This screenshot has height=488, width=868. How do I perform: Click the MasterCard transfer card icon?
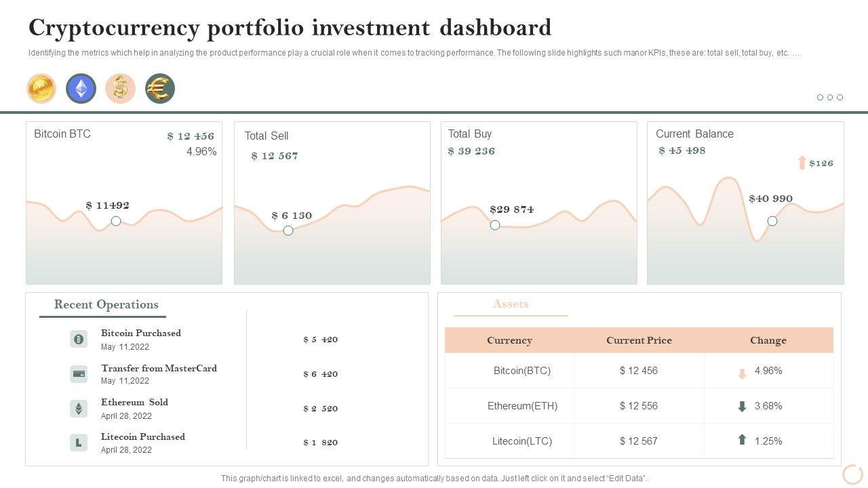point(79,373)
